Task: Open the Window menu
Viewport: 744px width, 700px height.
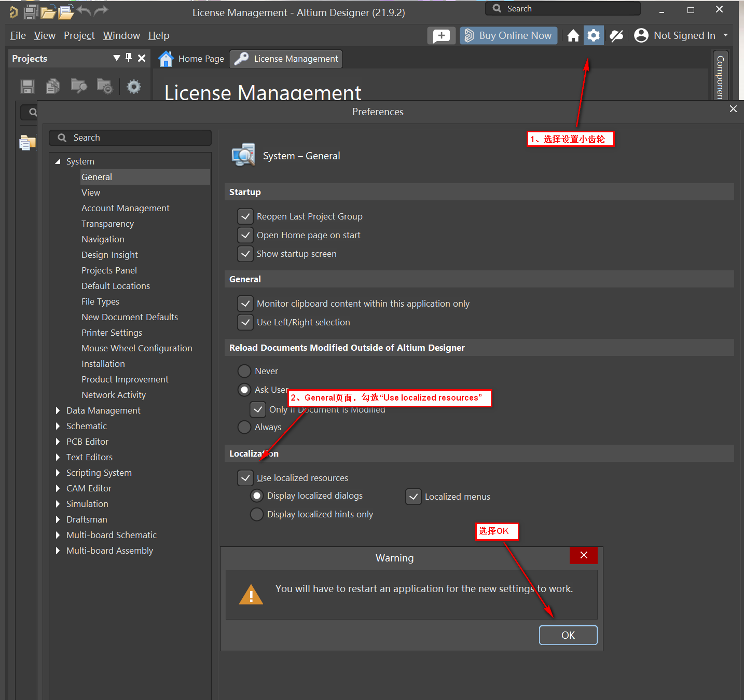Action: click(121, 35)
